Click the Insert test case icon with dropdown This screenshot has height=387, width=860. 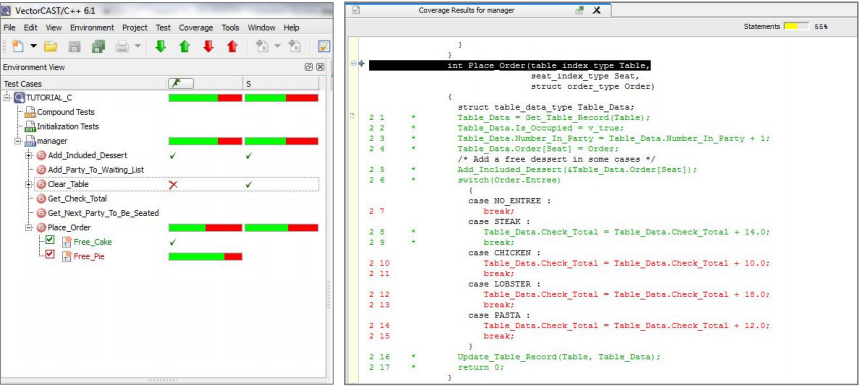(263, 47)
